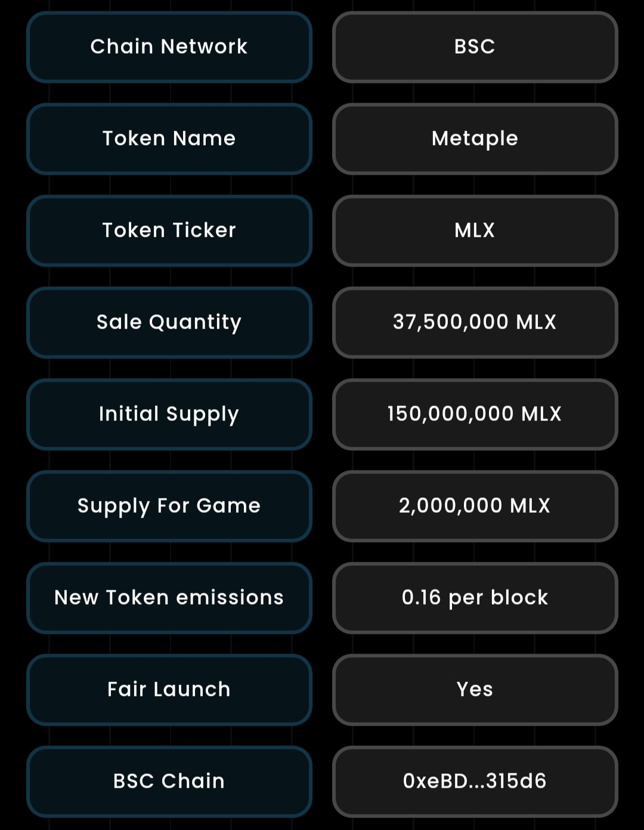Select the BSC network value
644x830 pixels.
pyautogui.click(x=475, y=47)
